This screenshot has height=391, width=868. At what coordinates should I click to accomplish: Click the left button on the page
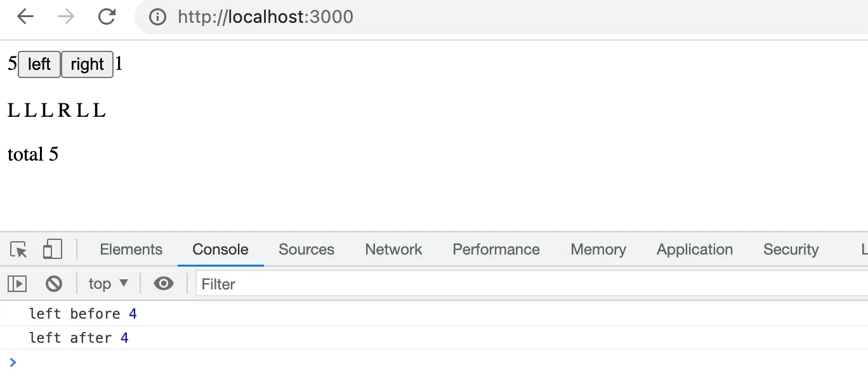pyautogui.click(x=39, y=64)
